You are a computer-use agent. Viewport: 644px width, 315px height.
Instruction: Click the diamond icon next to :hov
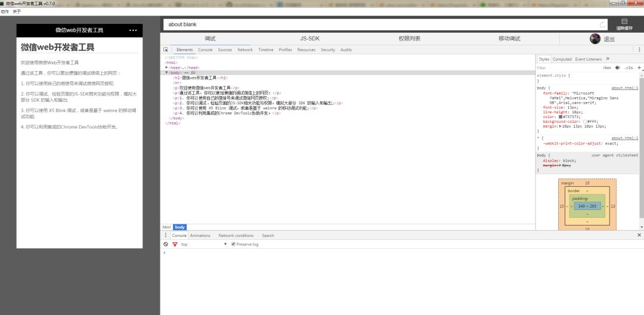coord(617,68)
